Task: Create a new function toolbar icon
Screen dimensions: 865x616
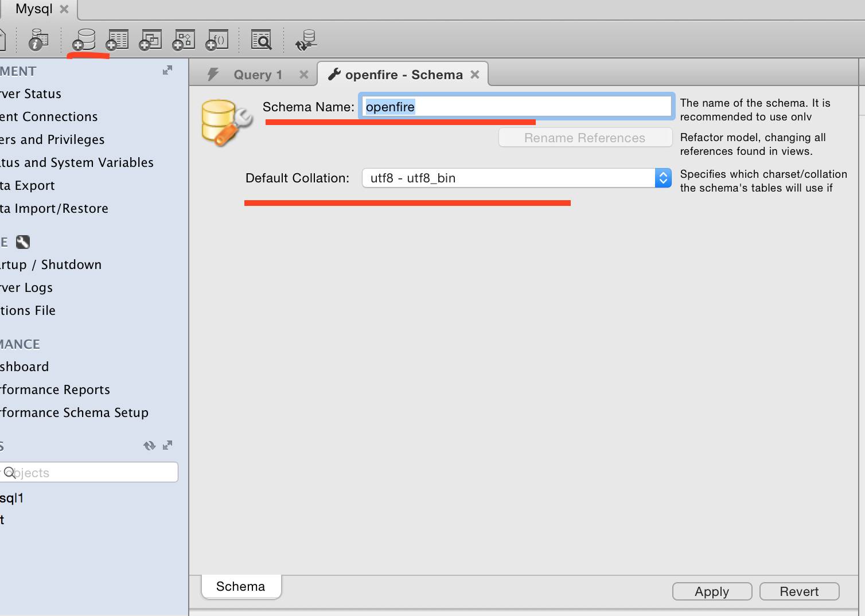Action: (217, 40)
